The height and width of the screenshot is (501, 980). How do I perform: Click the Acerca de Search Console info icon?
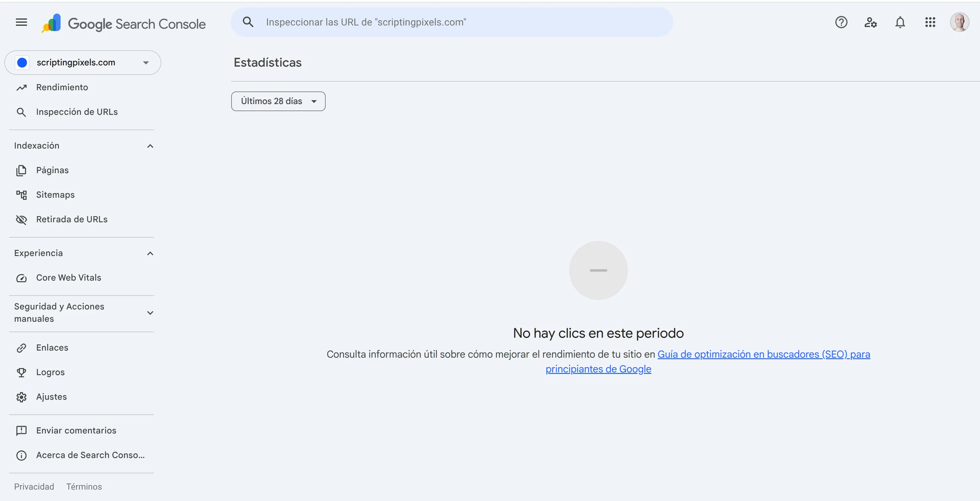click(x=22, y=455)
